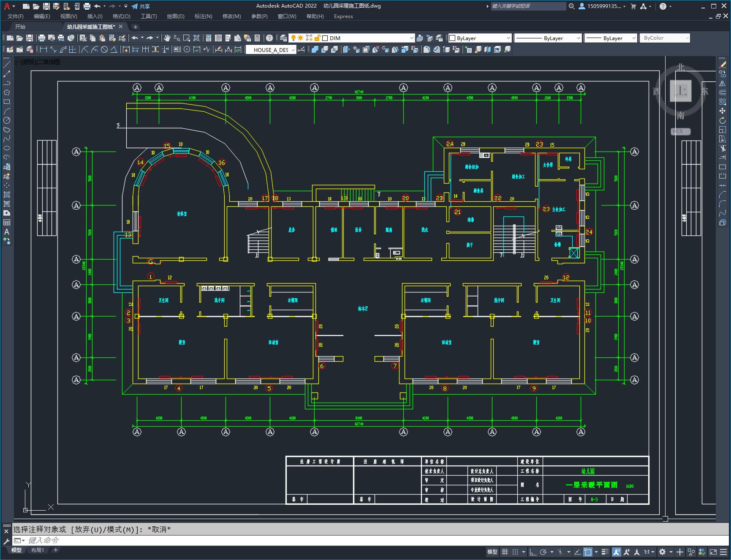Screen dimensions: 731x560
Task: Switch to the 布局1 layout tab
Action: [x=37, y=550]
